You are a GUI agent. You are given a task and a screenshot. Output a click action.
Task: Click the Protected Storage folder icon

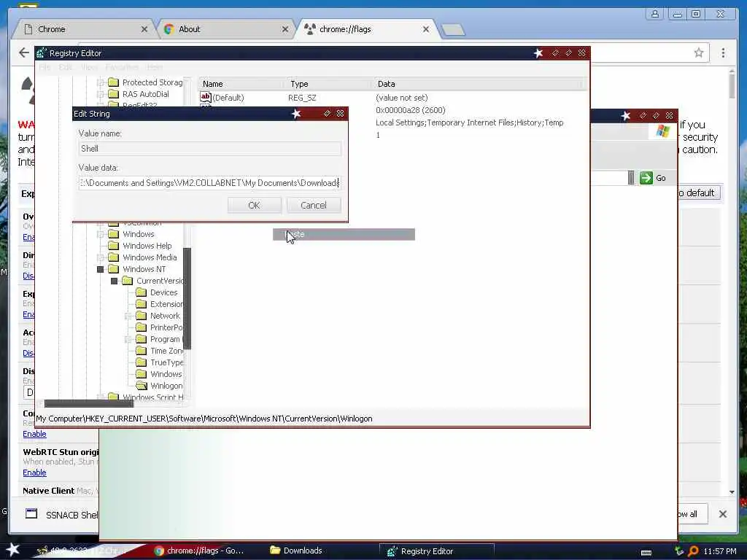[113, 82]
